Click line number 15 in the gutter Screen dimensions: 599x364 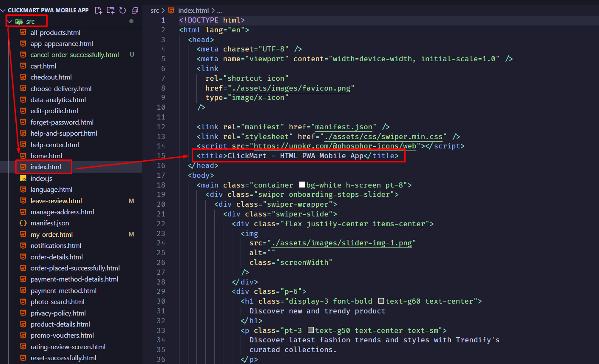(161, 156)
